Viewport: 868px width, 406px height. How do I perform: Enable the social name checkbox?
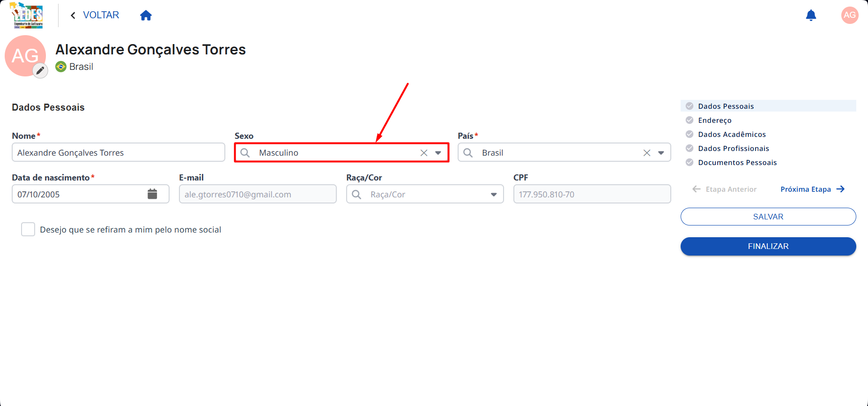pos(28,229)
